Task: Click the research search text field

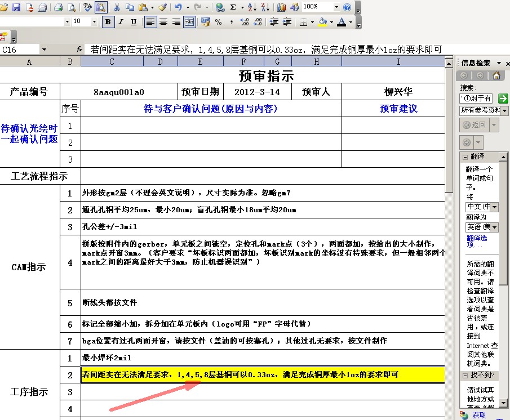Action: (476, 99)
